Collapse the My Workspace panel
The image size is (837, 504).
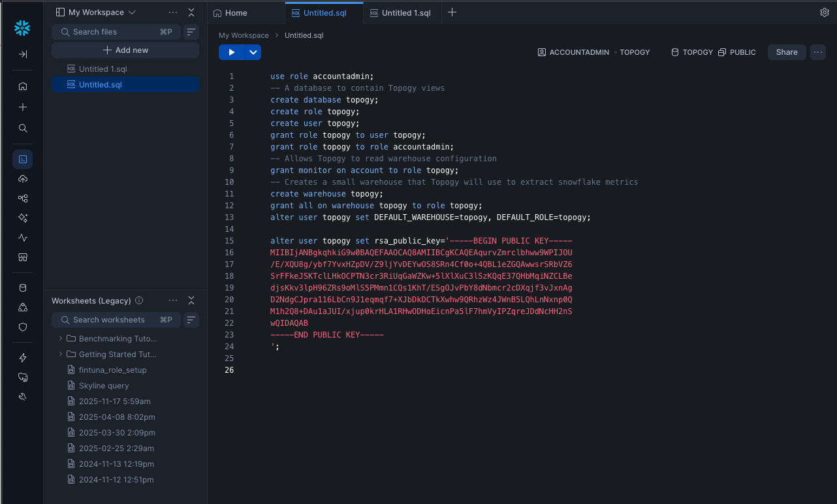tap(191, 12)
